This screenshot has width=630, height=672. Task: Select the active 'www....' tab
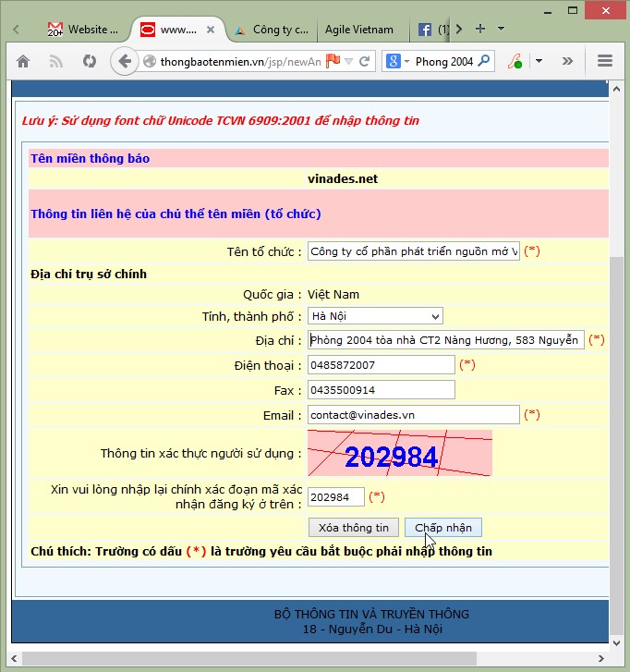tap(177, 30)
